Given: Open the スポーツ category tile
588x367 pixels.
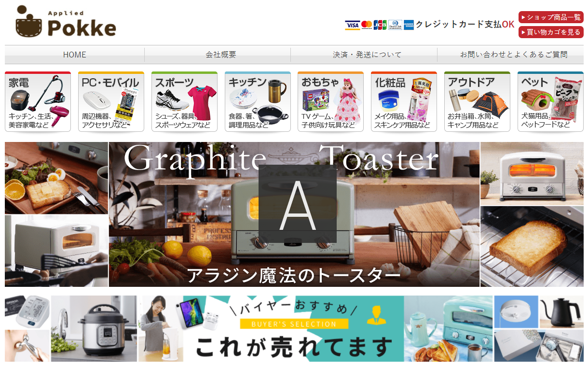Looking at the screenshot, I should (x=184, y=101).
